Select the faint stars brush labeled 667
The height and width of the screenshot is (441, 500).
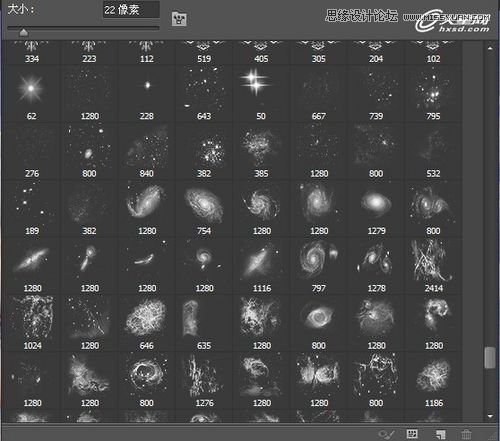tap(319, 94)
